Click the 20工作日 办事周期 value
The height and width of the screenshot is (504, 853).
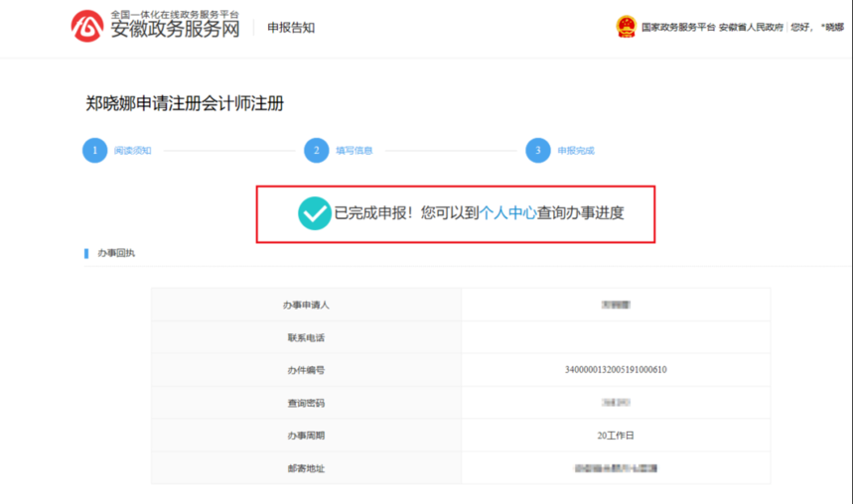tap(616, 436)
